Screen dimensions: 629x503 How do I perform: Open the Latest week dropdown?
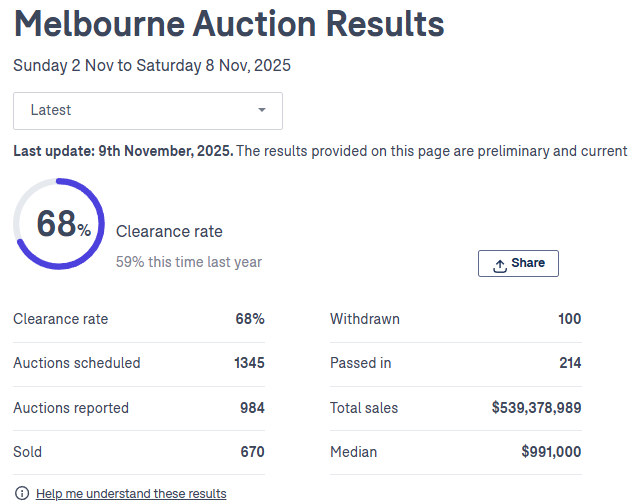pos(147,111)
